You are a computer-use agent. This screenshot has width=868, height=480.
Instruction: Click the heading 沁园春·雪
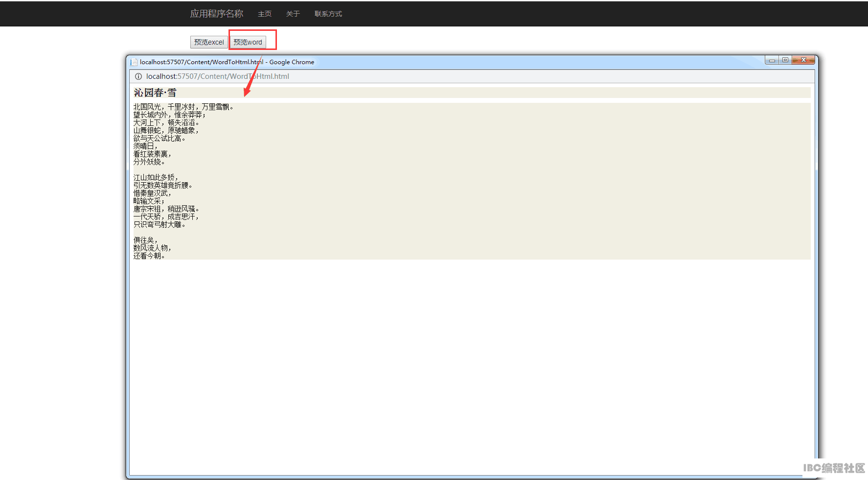[x=155, y=93]
